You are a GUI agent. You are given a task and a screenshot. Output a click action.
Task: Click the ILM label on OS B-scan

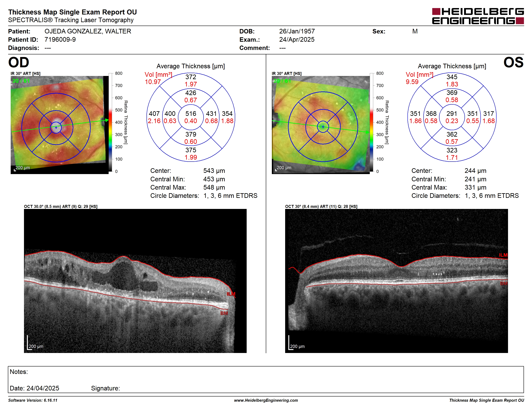[503, 255]
